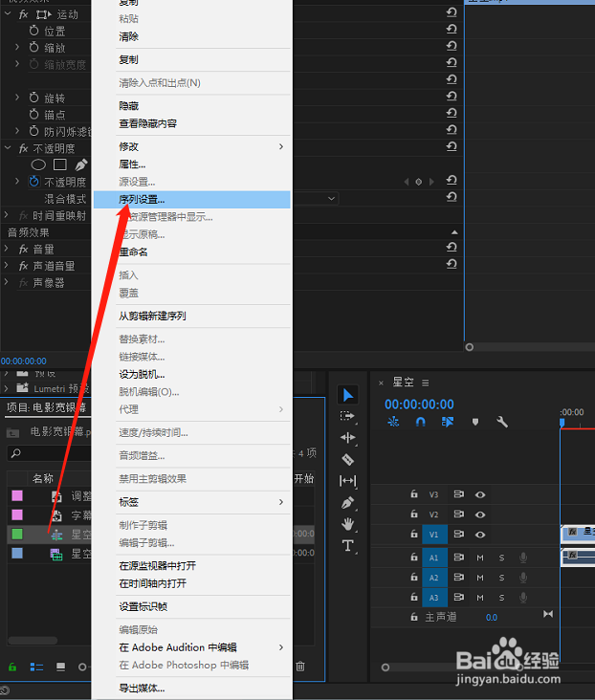This screenshot has width=595, height=700.
Task: Create rectangle mask under 不透明度
Action: (x=60, y=164)
